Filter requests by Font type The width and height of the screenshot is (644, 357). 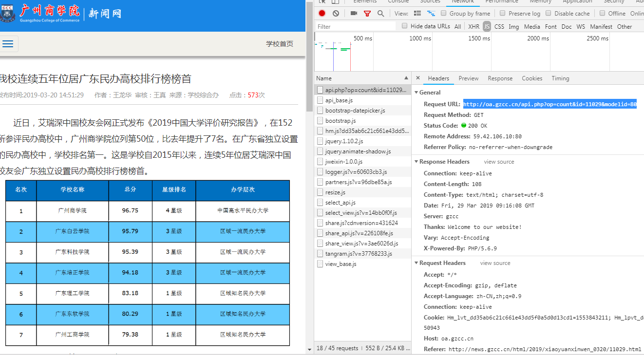pos(551,27)
